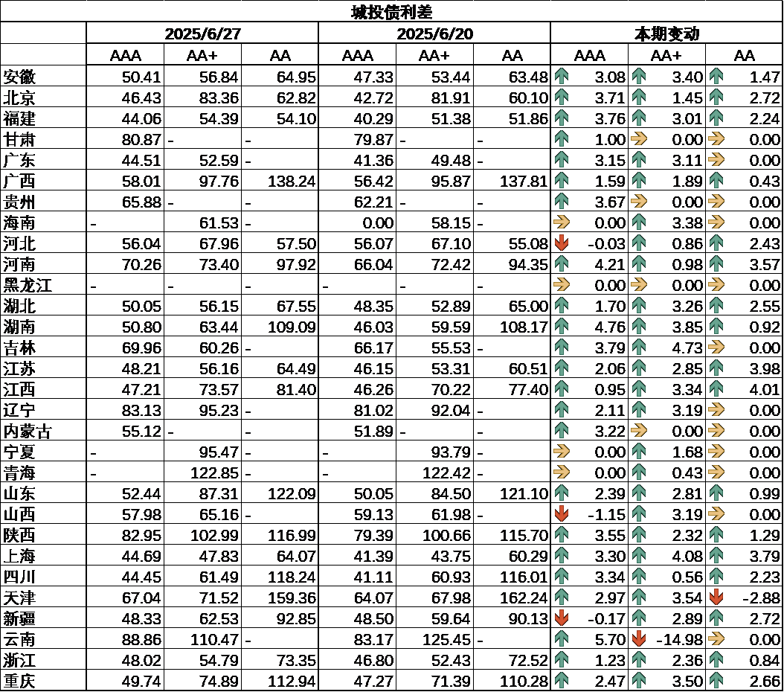Screen dimensions: 784x692
Task: Click the value -2.88 in 天津 row
Action: coord(761,598)
